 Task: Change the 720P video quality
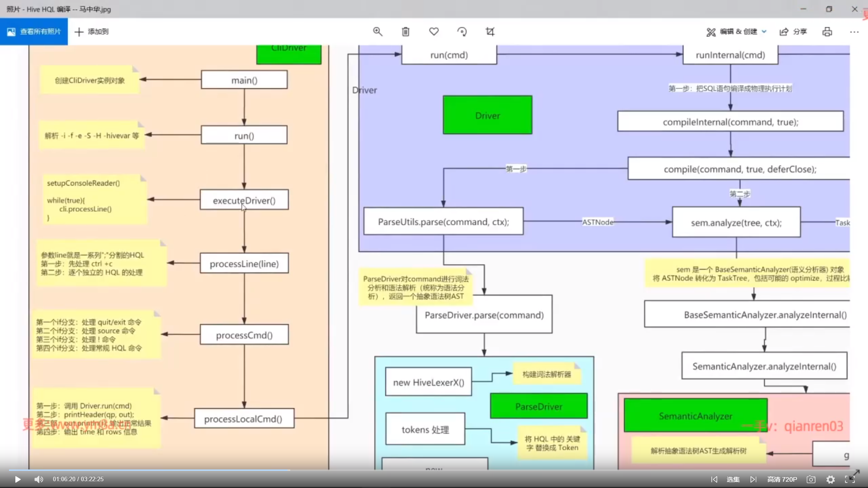click(x=782, y=479)
